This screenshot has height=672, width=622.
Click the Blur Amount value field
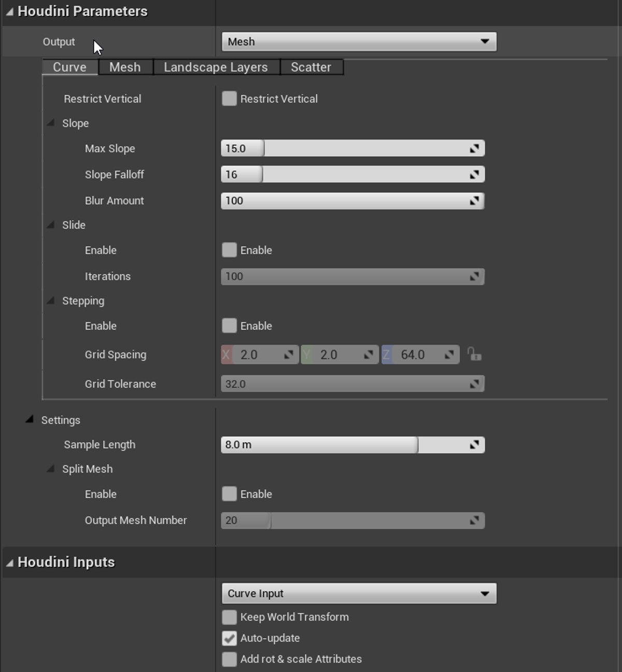tap(352, 201)
